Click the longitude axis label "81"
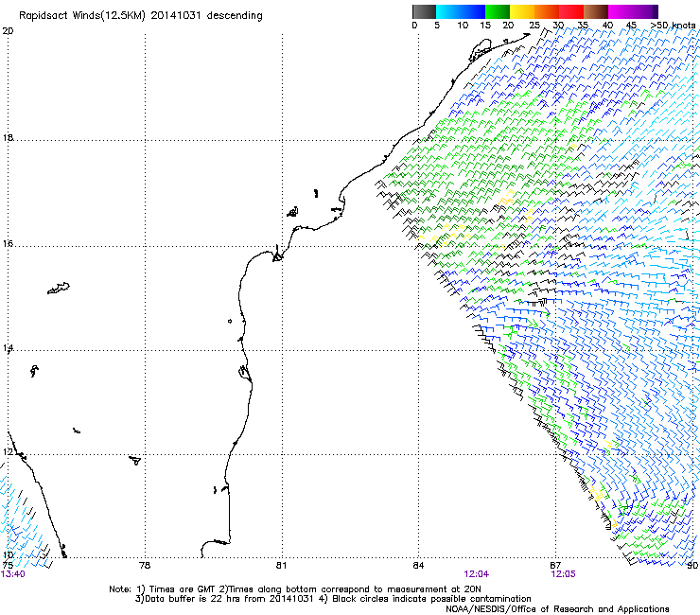 pos(281,566)
